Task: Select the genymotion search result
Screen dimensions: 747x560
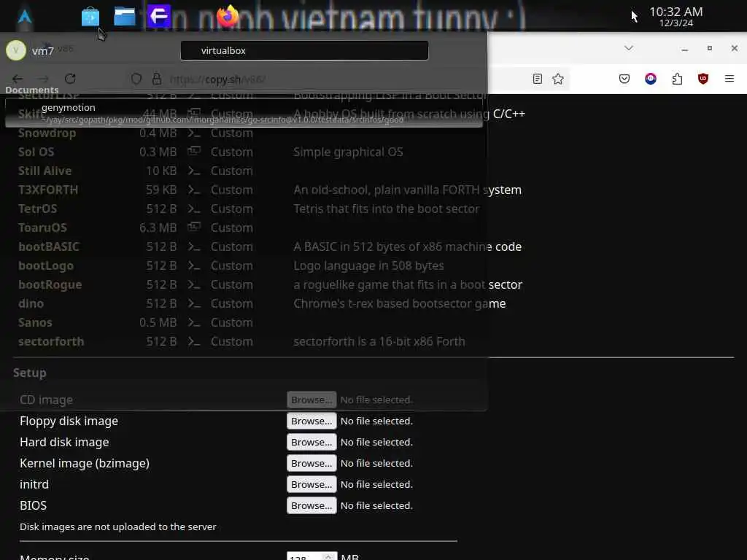Action: (244, 113)
